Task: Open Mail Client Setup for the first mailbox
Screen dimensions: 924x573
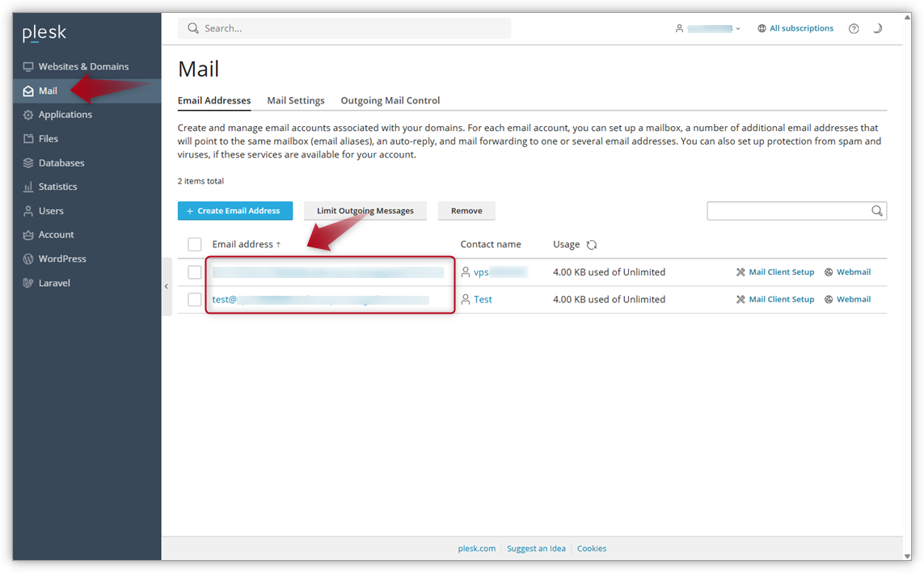Action: tap(781, 272)
